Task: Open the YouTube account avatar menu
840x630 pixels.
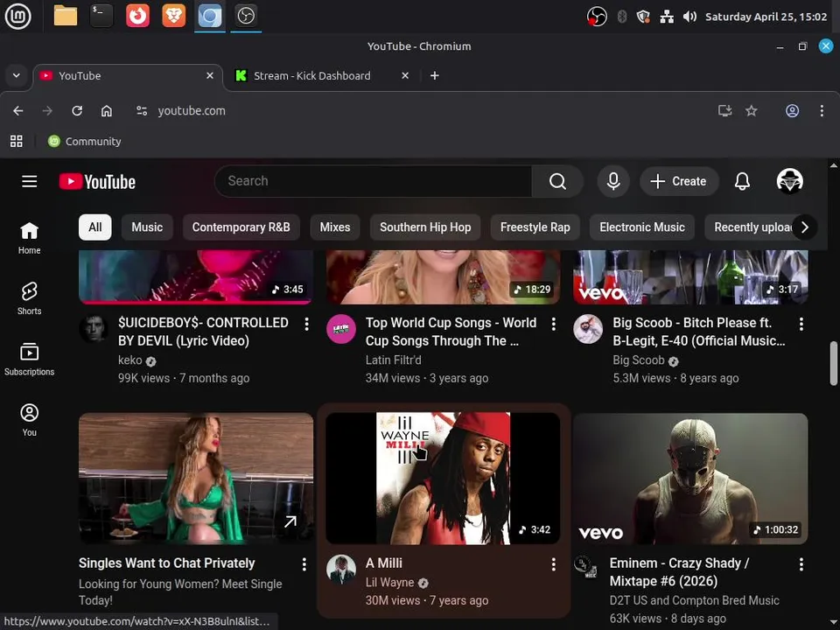Action: (x=789, y=181)
